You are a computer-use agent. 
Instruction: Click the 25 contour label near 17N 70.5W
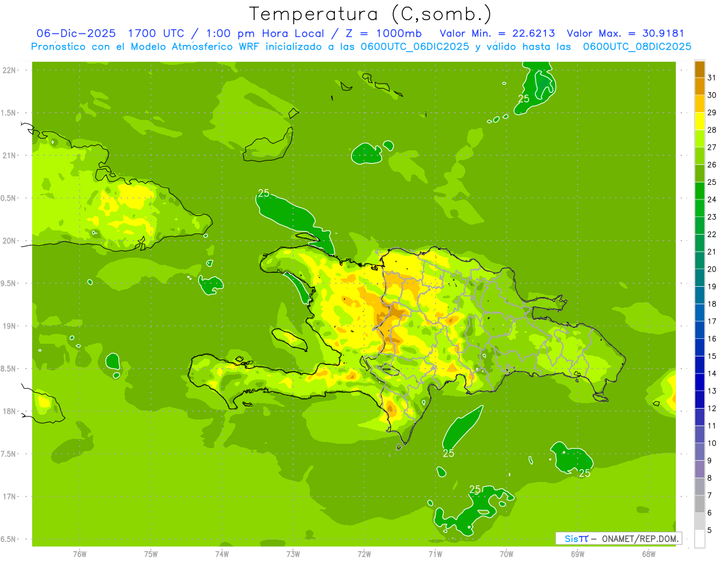[x=475, y=489]
